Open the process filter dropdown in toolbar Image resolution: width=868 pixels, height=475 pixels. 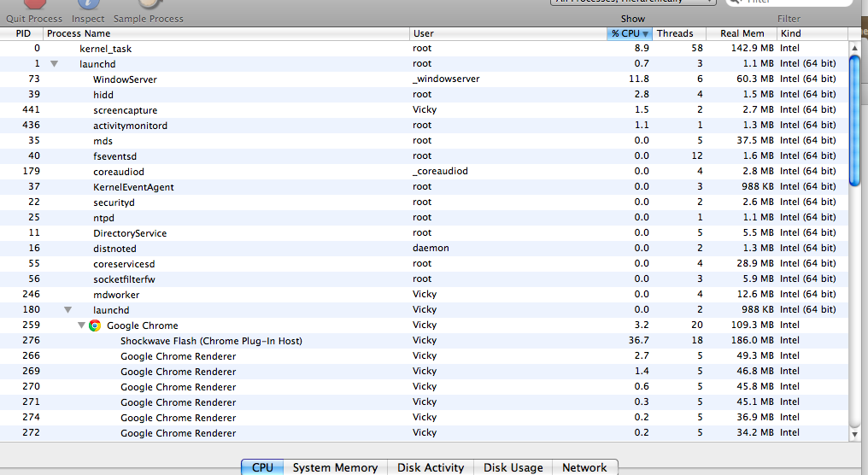[x=633, y=3]
